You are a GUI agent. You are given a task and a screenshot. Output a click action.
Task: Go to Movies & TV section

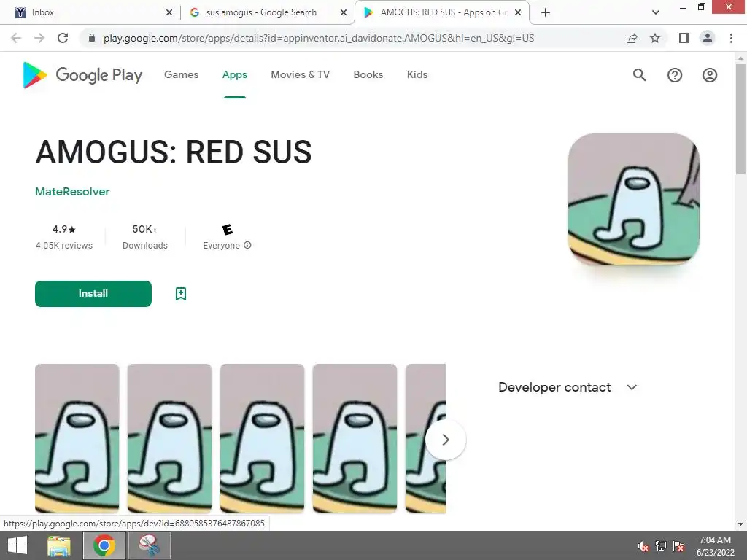300,75
